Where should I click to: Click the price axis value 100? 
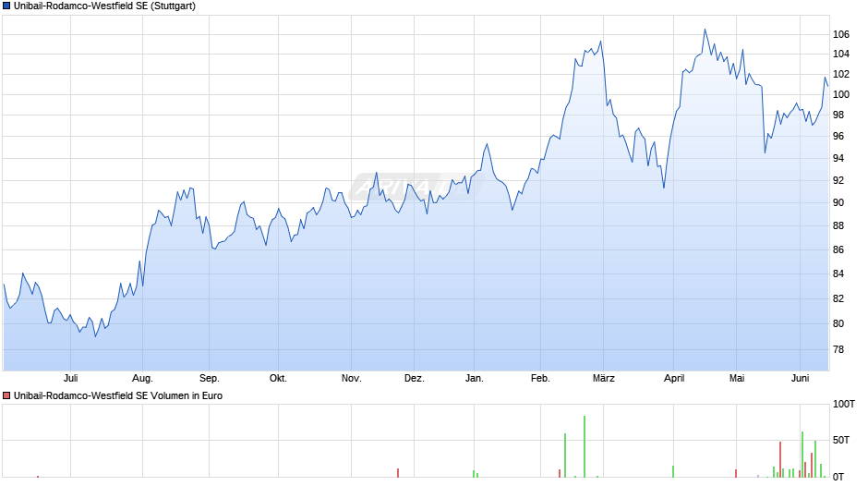coord(841,94)
